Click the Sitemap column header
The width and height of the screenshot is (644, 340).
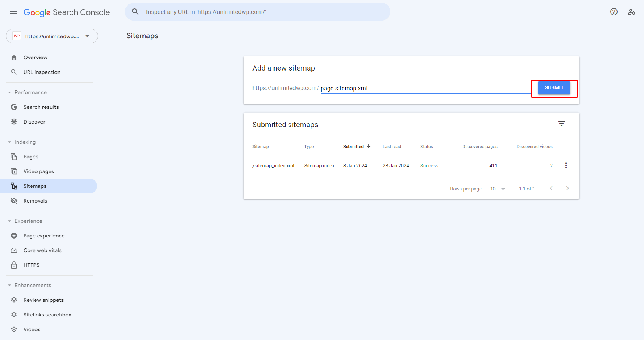click(x=261, y=147)
